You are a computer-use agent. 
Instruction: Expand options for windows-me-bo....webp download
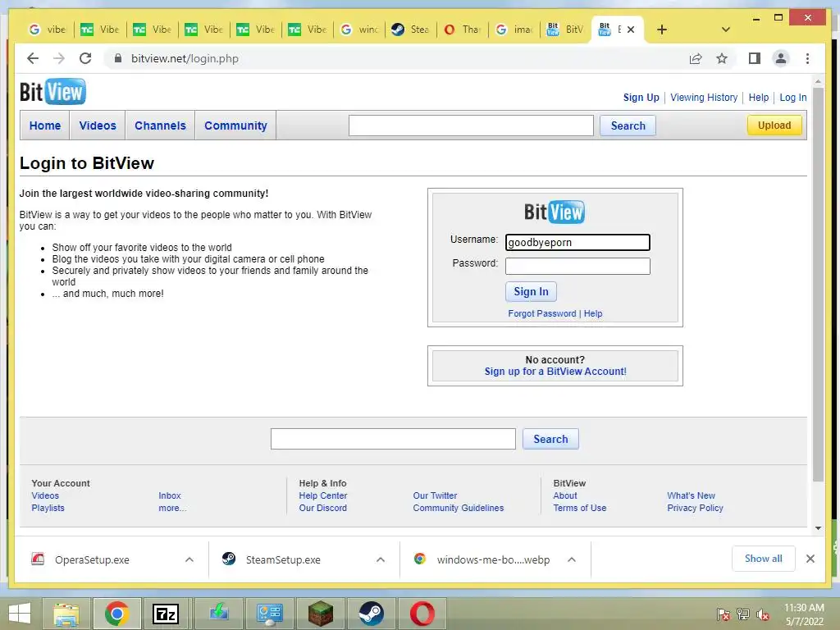tap(572, 559)
